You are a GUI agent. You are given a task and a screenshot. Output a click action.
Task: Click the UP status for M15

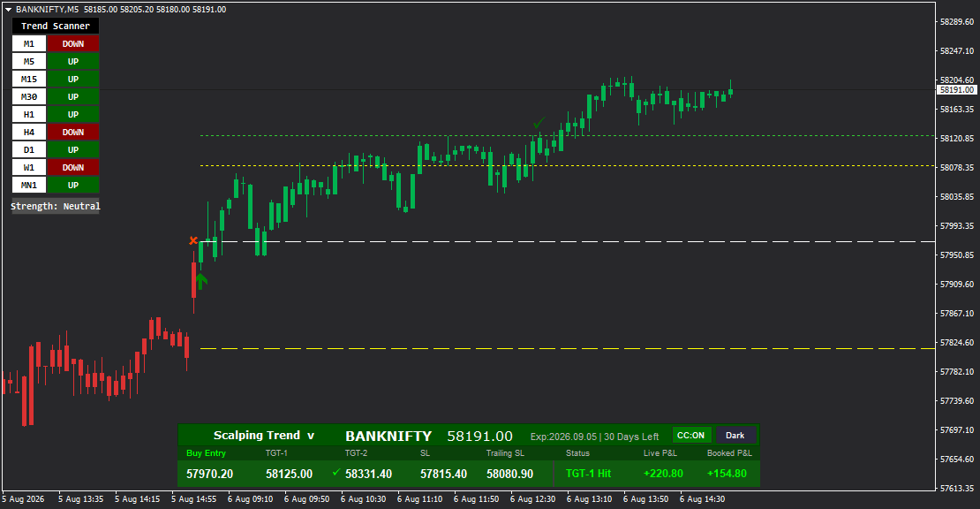coord(73,79)
